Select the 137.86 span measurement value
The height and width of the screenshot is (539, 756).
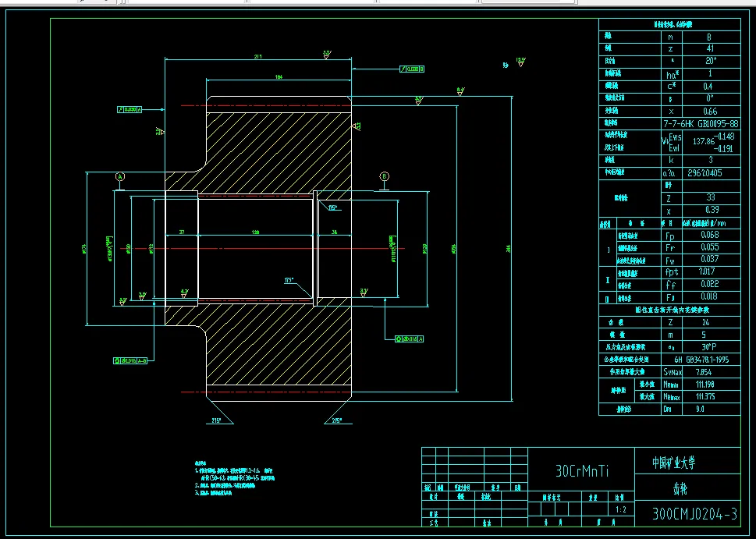click(704, 141)
